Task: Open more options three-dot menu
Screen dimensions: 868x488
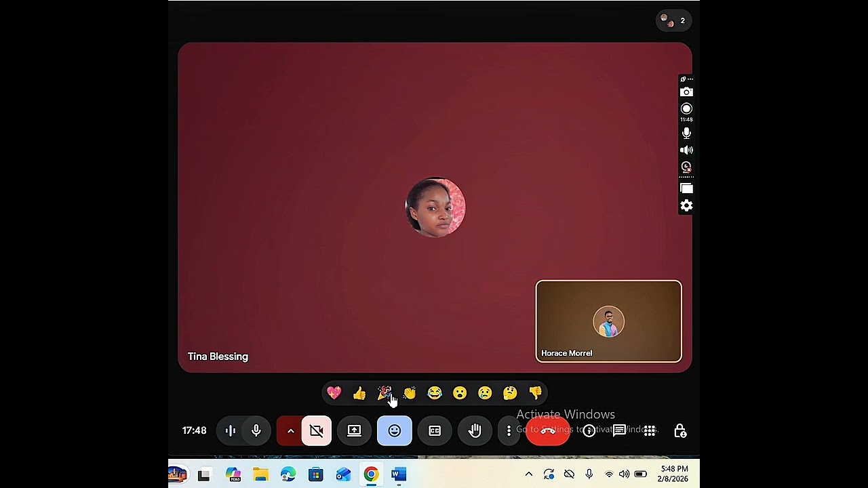Action: click(509, 430)
